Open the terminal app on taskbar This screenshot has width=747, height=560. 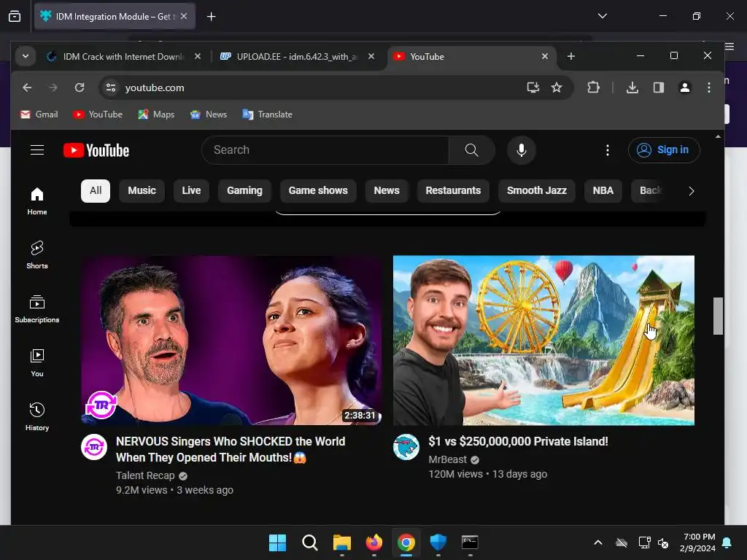tap(470, 542)
